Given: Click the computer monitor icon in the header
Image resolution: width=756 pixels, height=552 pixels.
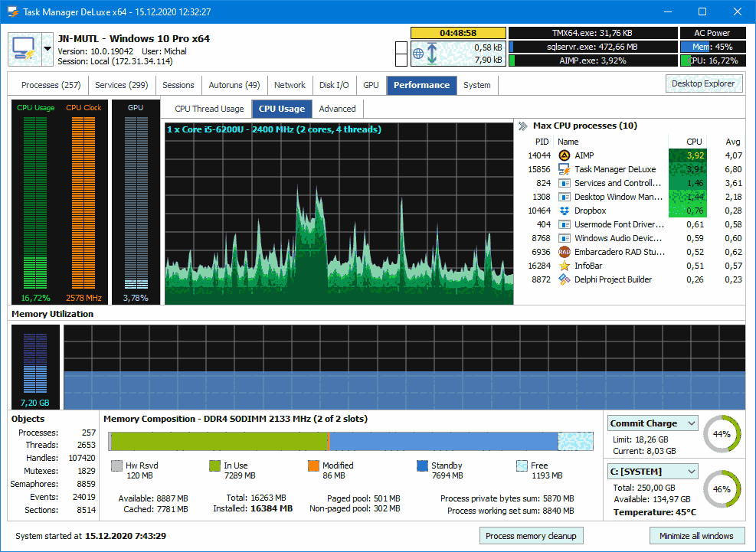Looking at the screenshot, I should pos(25,47).
